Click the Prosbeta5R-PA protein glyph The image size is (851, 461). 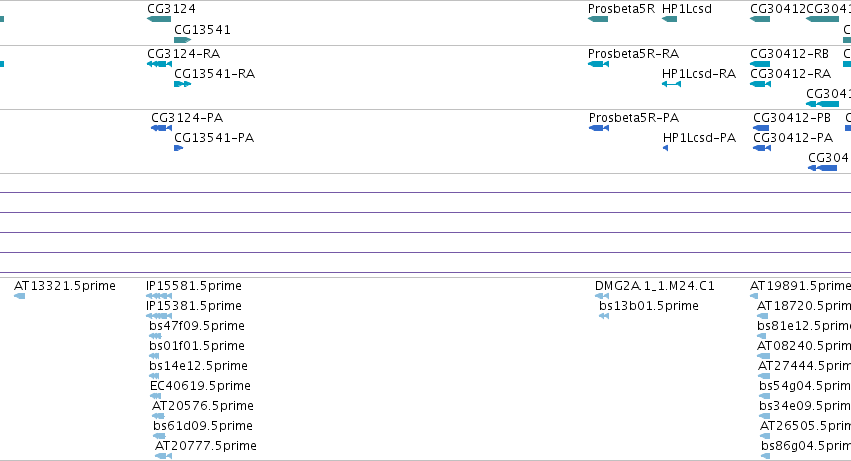tap(599, 128)
